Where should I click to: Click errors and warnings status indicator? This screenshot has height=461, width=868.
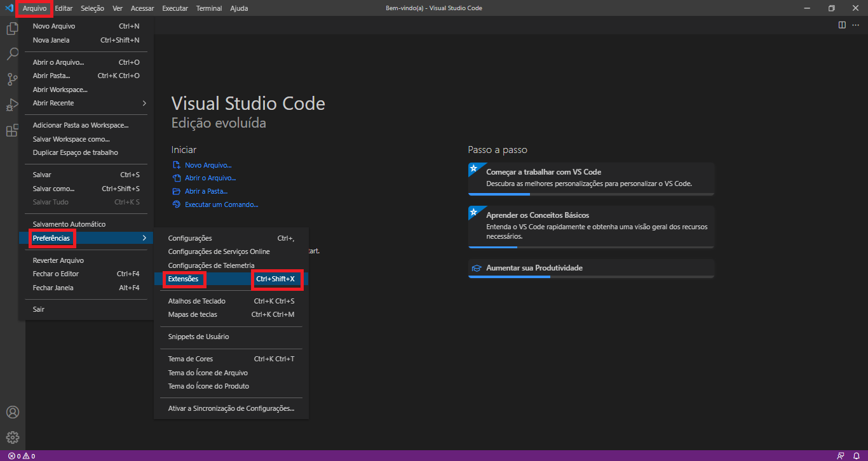pos(22,456)
